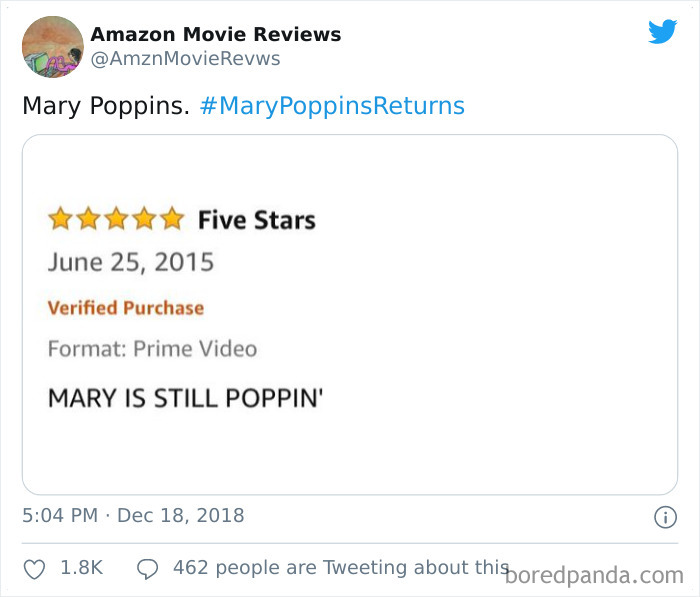The image size is (700, 597).
Task: Click the Amazon Movie Reviews avatar
Action: point(52,46)
